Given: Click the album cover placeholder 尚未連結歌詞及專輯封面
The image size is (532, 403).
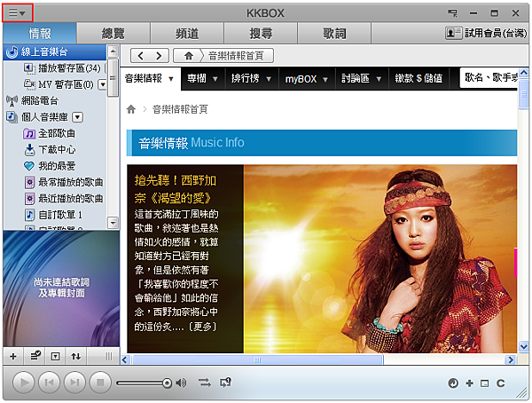Looking at the screenshot, I should 61,288.
